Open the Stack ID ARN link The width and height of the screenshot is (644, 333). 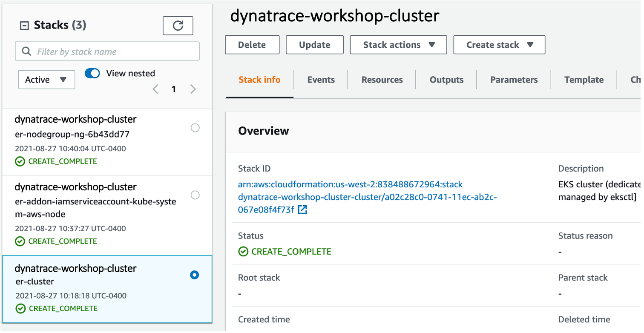click(368, 197)
